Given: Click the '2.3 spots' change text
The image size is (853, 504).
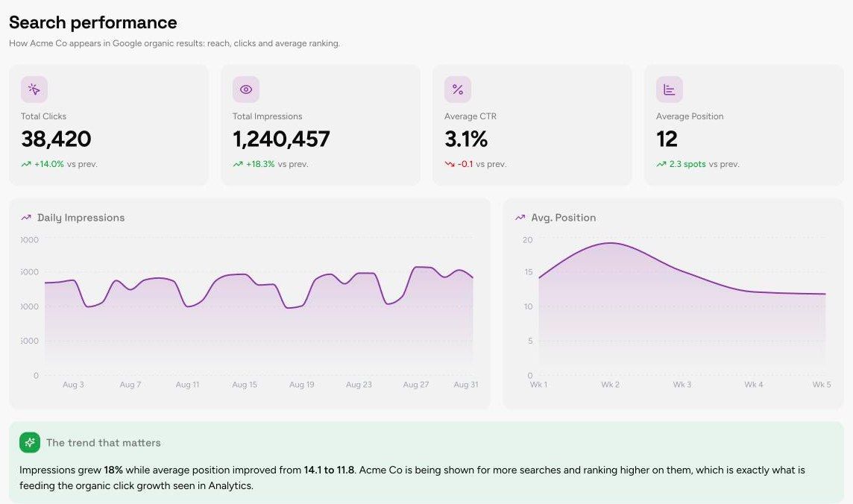Looking at the screenshot, I should [687, 164].
